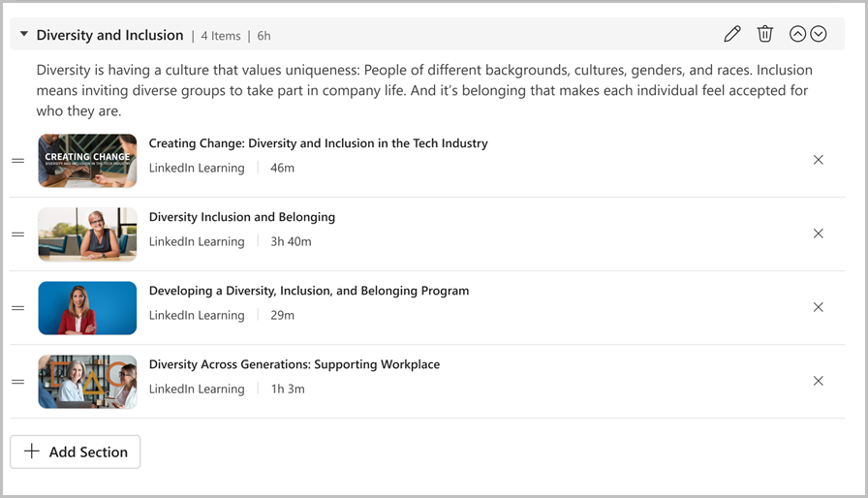Open Developing a Diversity Program thumbnail
Screen dimensions: 868x498
coord(87,308)
